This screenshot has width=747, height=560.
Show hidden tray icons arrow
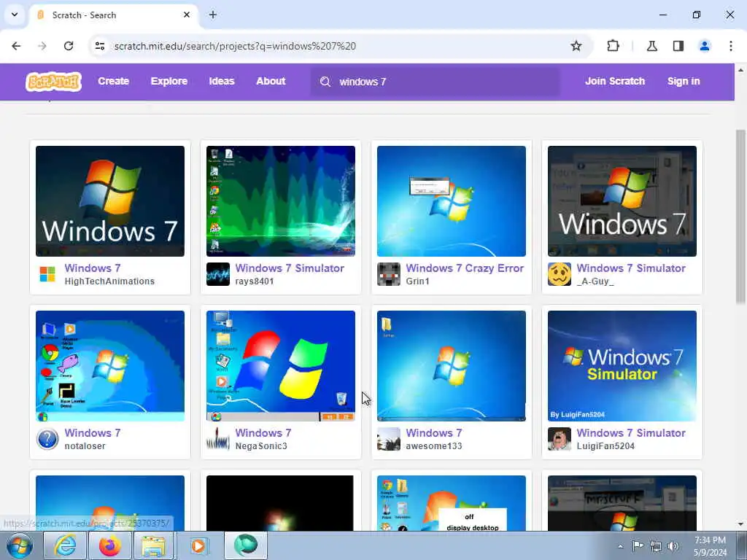click(620, 546)
